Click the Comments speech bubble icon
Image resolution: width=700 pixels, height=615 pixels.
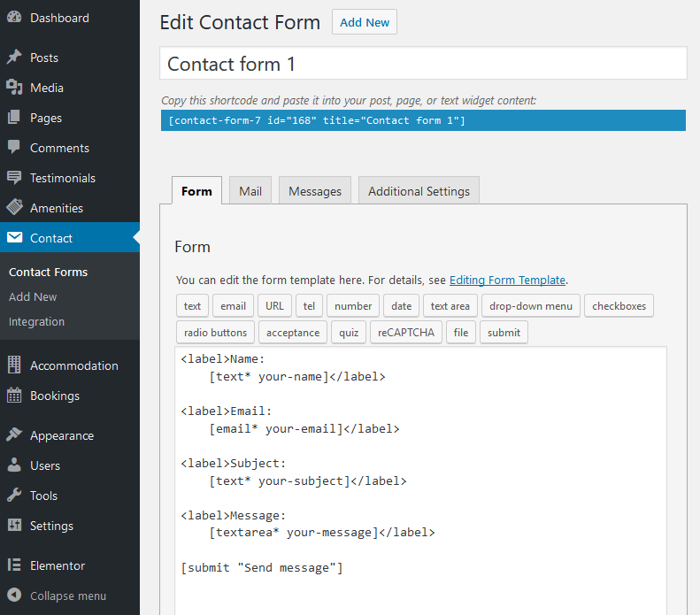pos(14,147)
